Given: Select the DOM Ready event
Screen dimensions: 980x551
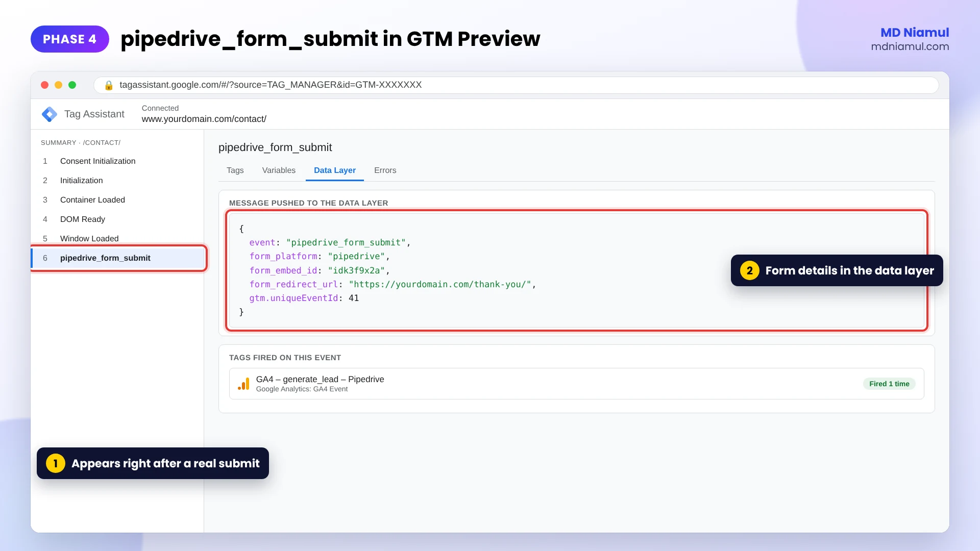Looking at the screenshot, I should [x=117, y=219].
